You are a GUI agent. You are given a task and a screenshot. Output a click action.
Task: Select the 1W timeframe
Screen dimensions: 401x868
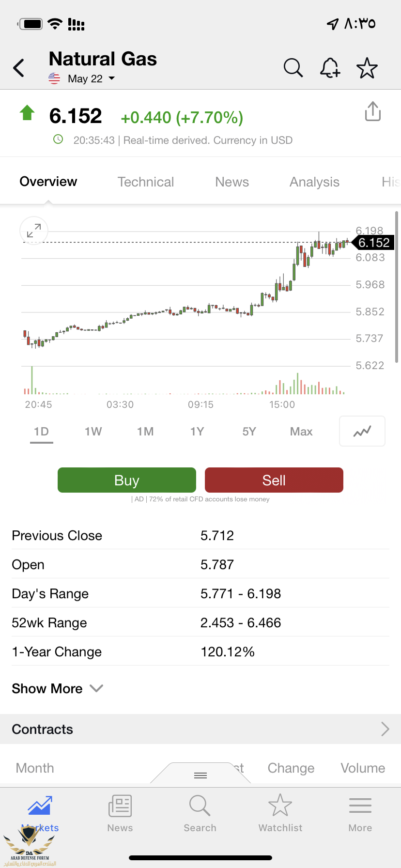(93, 432)
